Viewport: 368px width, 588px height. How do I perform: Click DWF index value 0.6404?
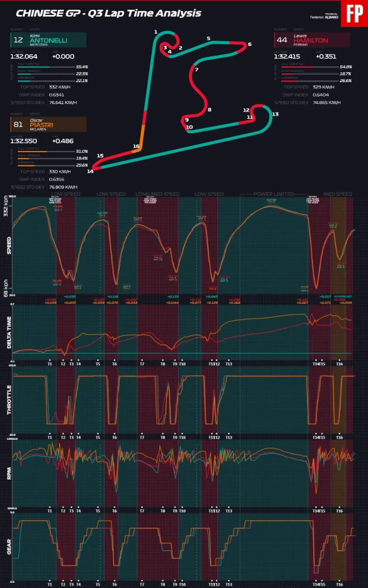(x=320, y=95)
